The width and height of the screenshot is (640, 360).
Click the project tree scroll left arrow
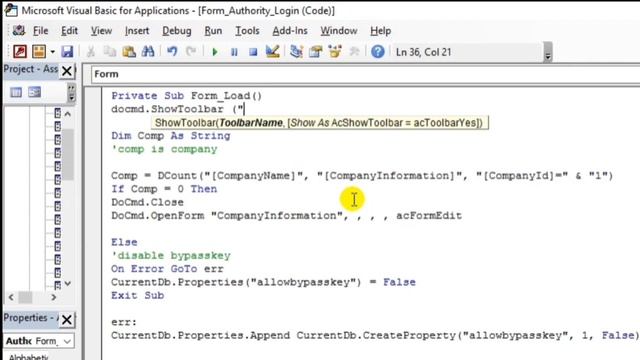pyautogui.click(x=11, y=297)
